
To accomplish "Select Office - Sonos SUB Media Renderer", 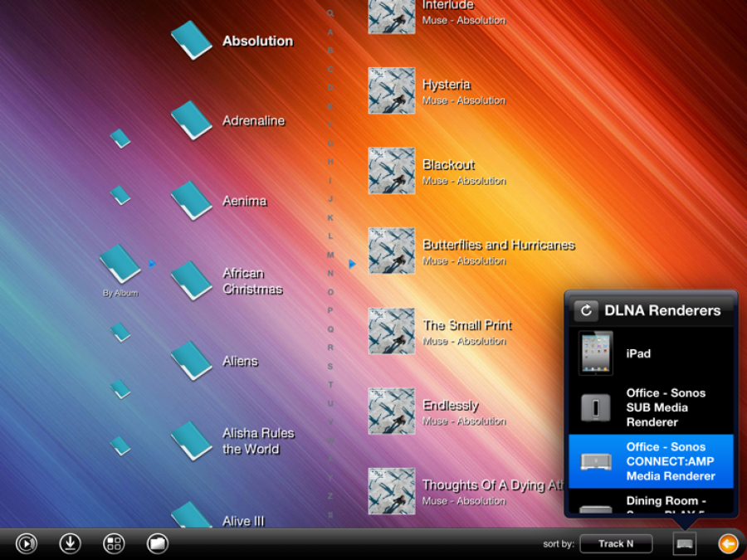I will pyautogui.click(x=651, y=407).
